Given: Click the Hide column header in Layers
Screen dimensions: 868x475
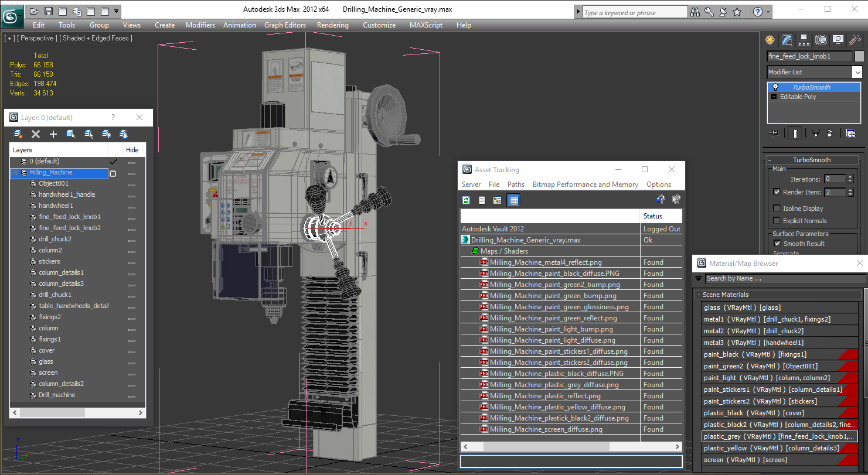Looking at the screenshot, I should 132,150.
